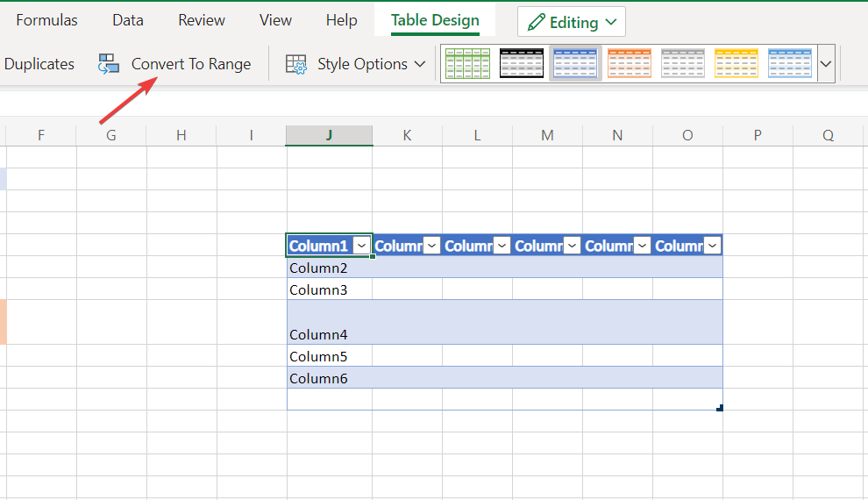The height and width of the screenshot is (500, 868).
Task: Select the cell containing Column2
Action: 330,268
